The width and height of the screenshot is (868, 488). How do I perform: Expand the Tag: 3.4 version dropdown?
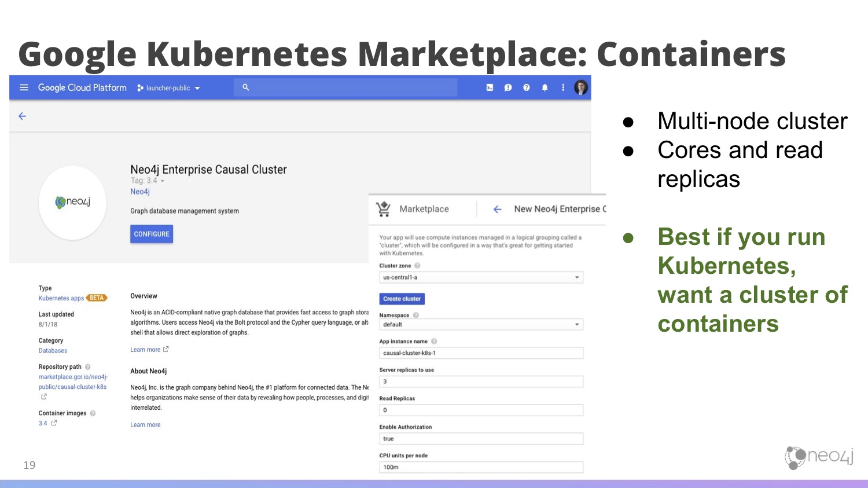(148, 181)
